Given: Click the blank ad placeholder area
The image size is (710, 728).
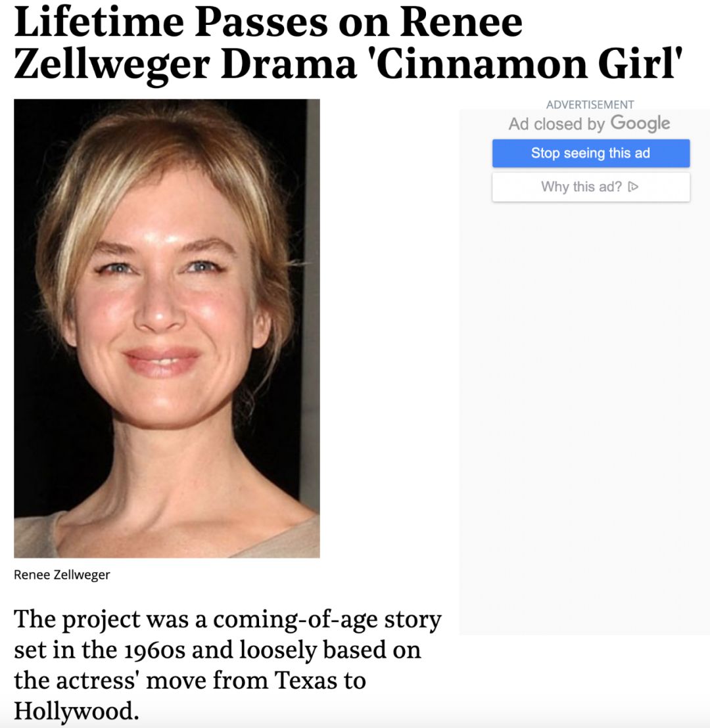Looking at the screenshot, I should 584,421.
